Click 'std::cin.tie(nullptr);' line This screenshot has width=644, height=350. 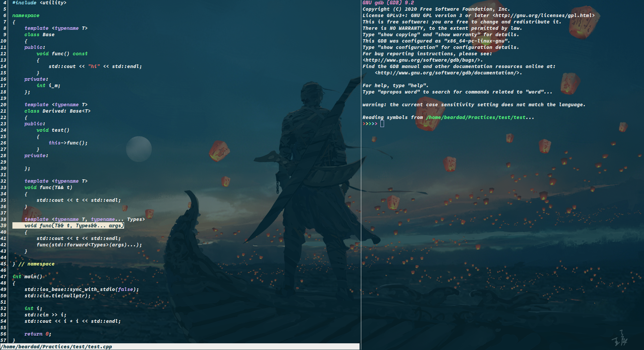[x=57, y=296]
